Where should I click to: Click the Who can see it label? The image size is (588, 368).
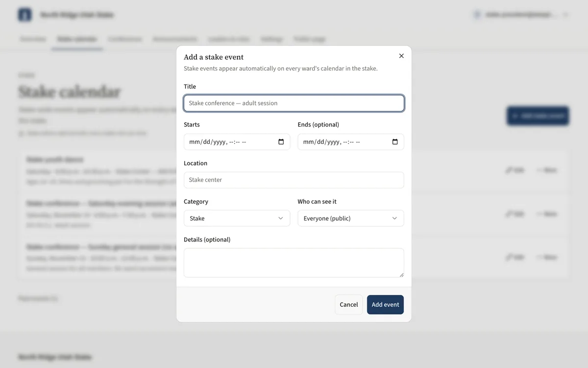(x=317, y=202)
